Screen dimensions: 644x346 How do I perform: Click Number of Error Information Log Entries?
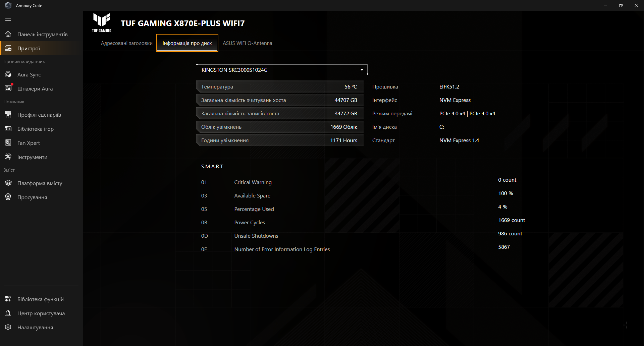point(282,249)
